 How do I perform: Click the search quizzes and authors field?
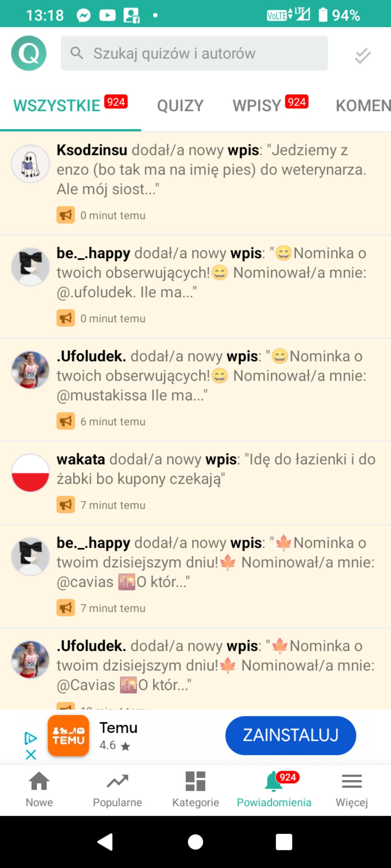tap(194, 53)
